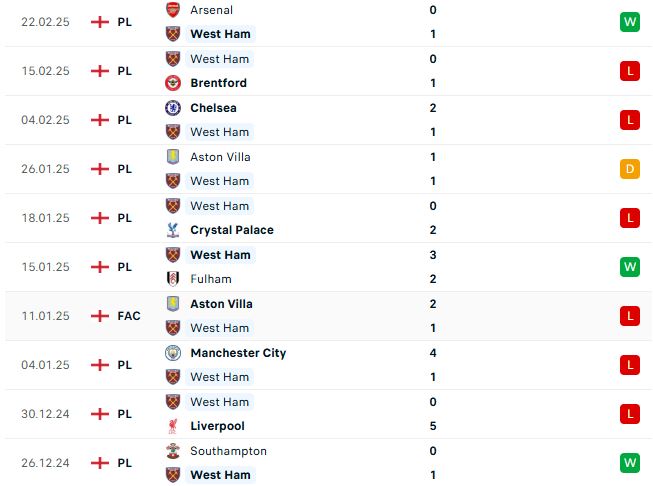Click the Chelsea club crest icon

click(173, 108)
